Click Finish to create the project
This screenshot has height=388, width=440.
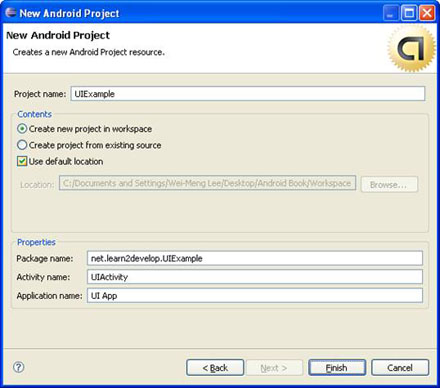point(337,368)
